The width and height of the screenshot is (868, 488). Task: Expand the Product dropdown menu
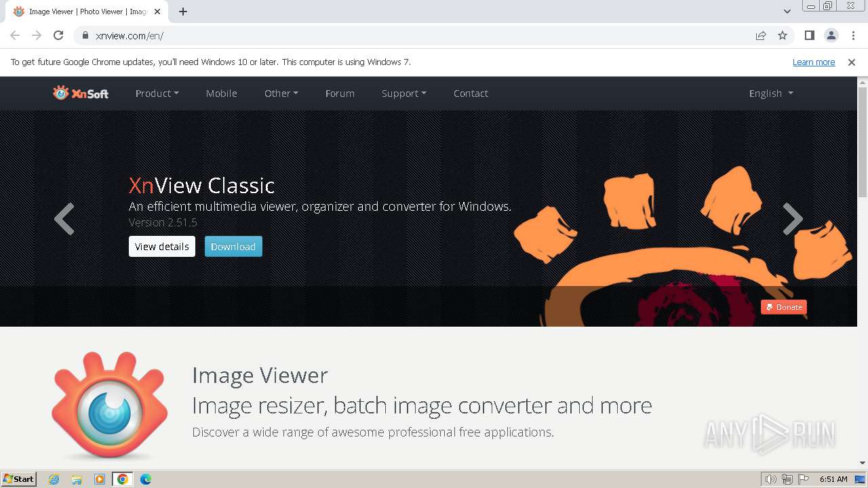(x=157, y=94)
